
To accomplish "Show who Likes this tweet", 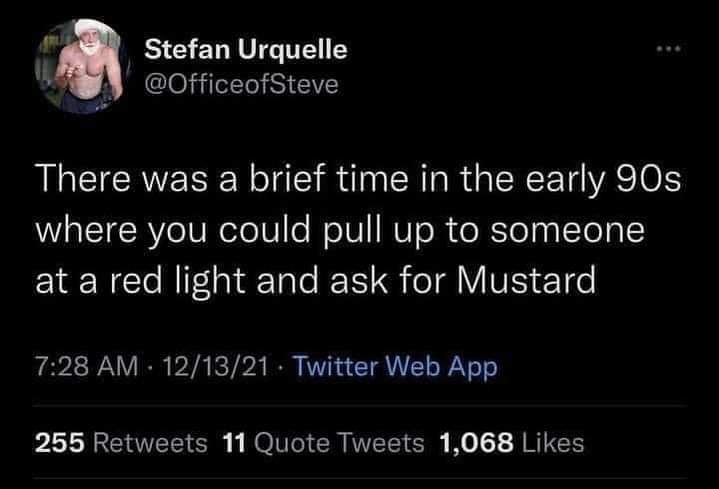I will (x=550, y=441).
